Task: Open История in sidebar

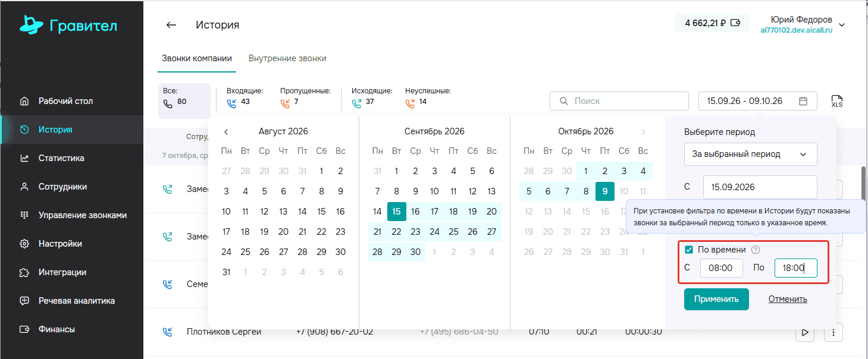Action: pyautogui.click(x=71, y=130)
